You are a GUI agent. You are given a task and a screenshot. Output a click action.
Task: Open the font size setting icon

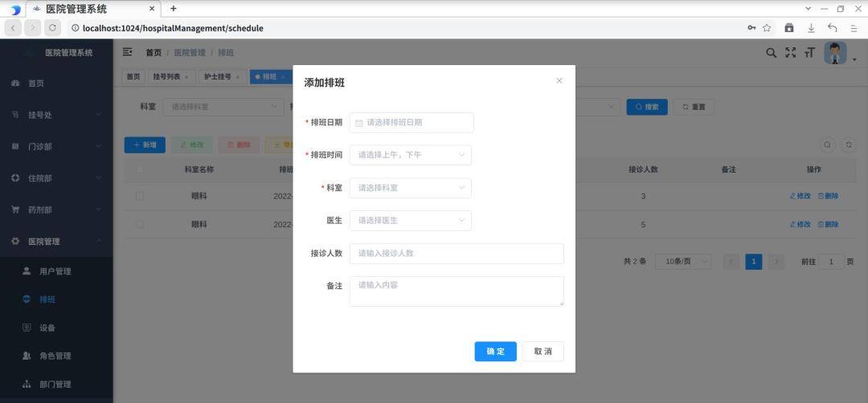(x=810, y=52)
